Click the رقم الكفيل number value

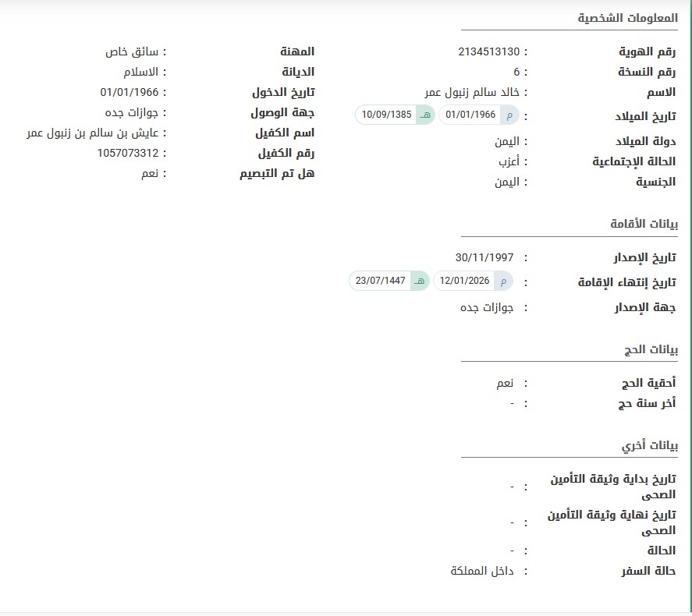click(127, 153)
